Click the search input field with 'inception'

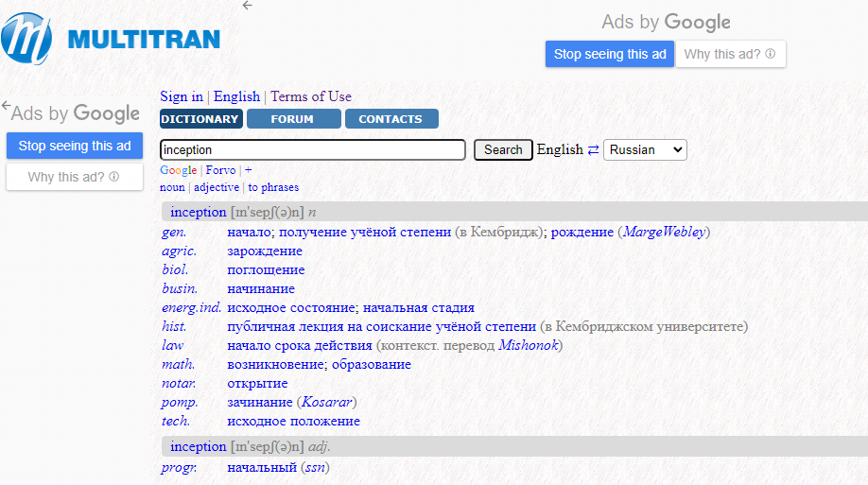[312, 149]
